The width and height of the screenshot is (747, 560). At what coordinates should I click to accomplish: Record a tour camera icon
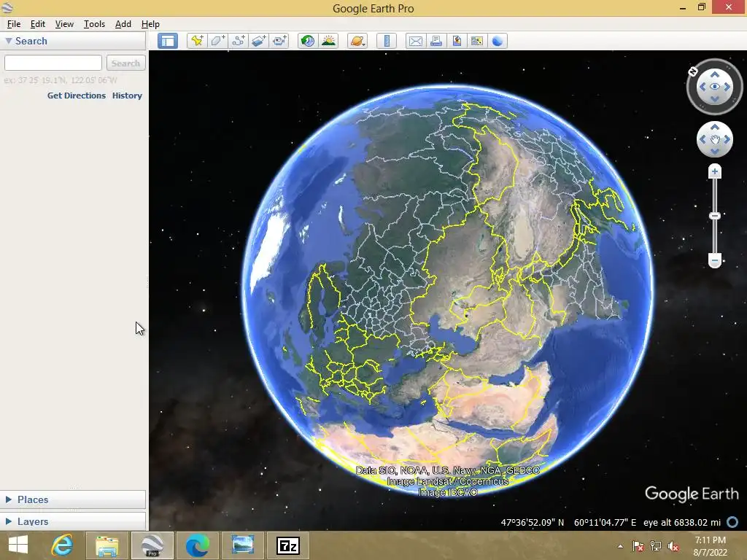tap(280, 41)
